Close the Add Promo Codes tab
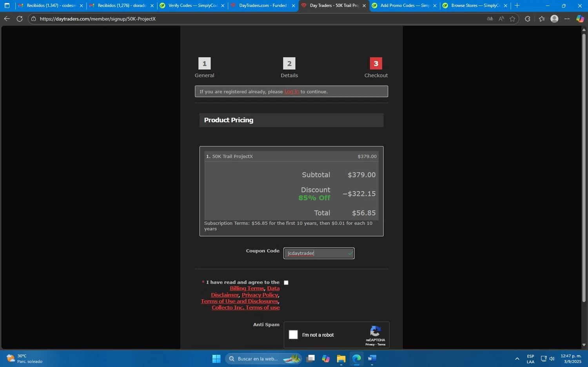This screenshot has width=588, height=367. (434, 6)
